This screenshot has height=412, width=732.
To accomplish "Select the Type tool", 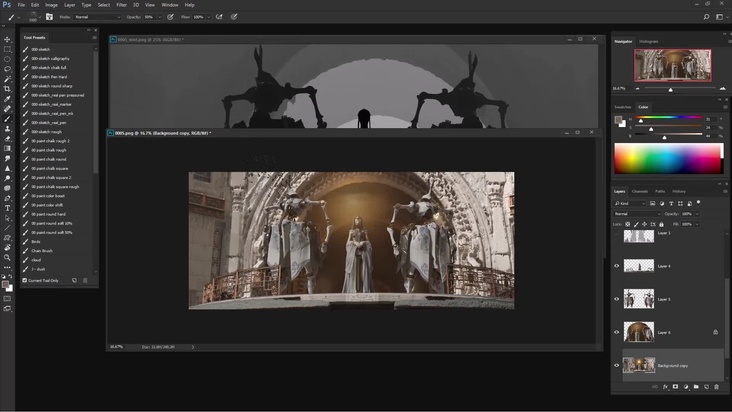I will (x=7, y=208).
